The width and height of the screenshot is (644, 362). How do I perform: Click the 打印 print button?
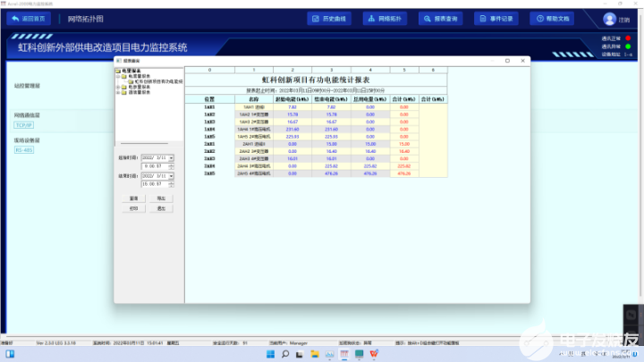tap(134, 208)
